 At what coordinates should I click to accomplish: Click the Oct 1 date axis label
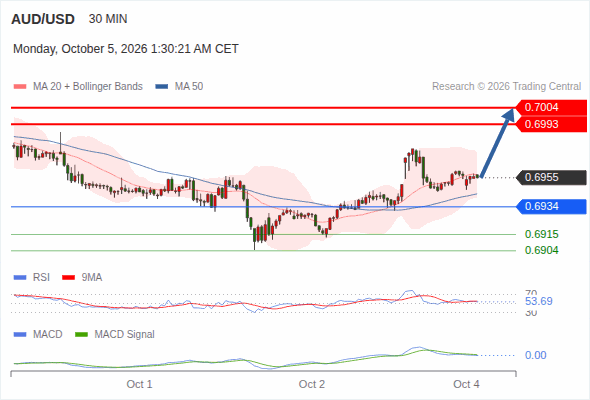(x=140, y=385)
